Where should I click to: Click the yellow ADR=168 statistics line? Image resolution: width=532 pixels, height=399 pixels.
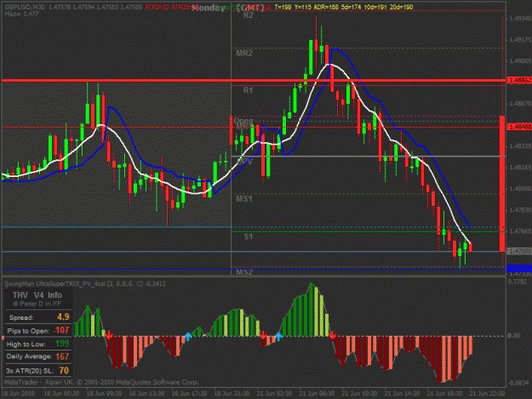(344, 7)
